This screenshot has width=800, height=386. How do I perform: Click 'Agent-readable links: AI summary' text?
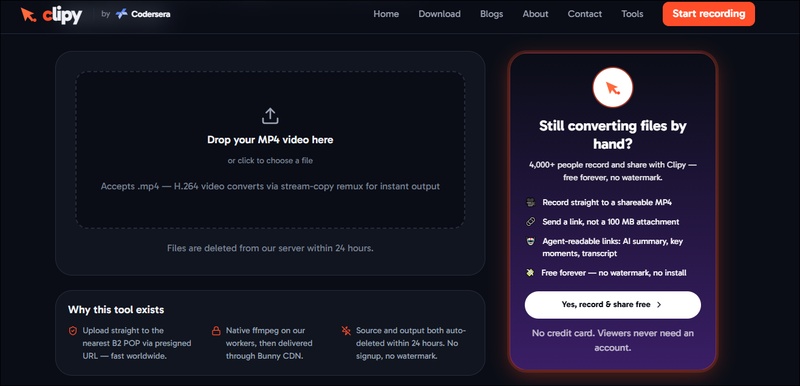tap(612, 247)
